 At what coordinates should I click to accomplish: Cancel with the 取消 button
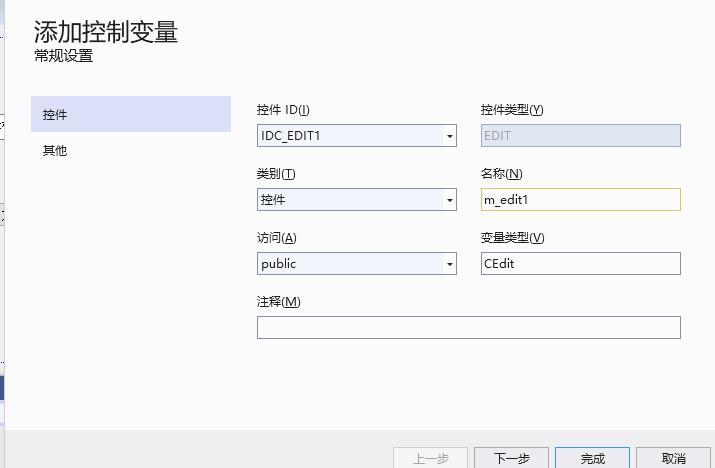[674, 458]
